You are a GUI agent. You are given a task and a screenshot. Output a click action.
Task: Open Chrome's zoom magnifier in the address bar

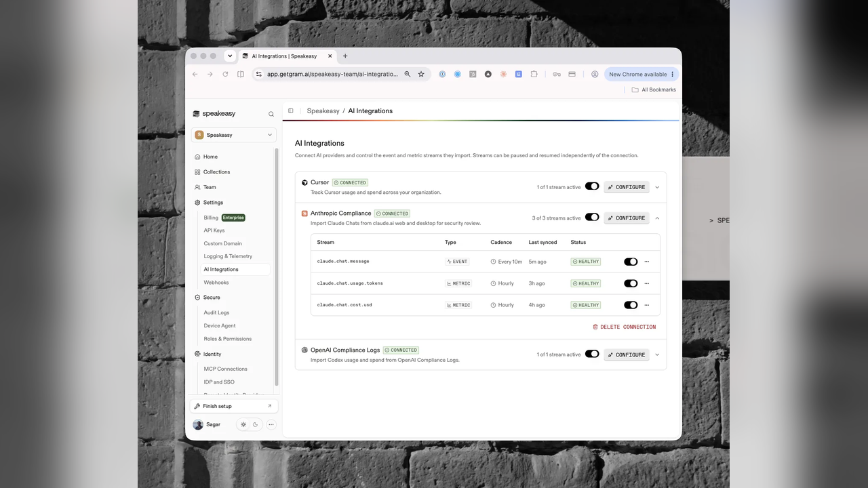coord(408,74)
